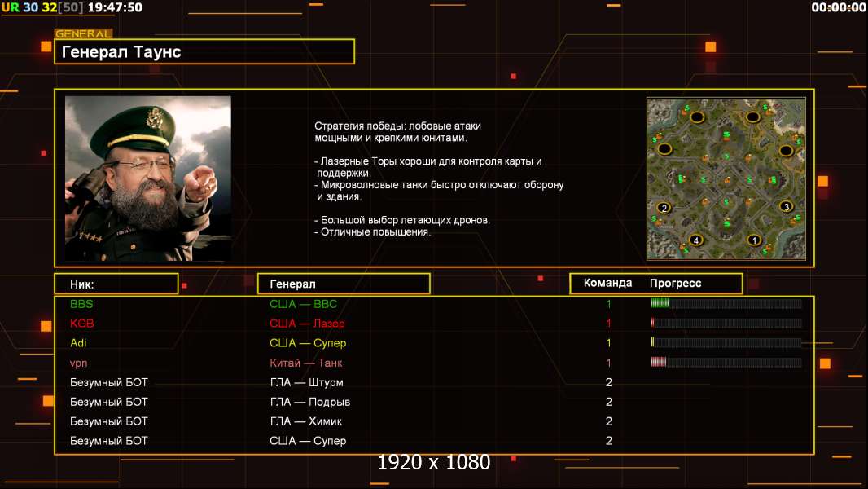The height and width of the screenshot is (489, 868).
Task: Select player name 'KGB'
Action: 82,324
